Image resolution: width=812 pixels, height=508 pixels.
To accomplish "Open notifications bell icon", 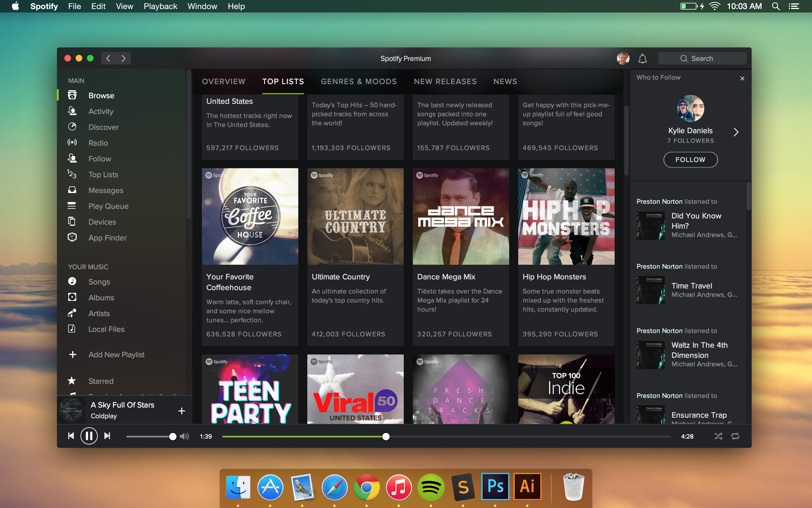I will click(642, 58).
